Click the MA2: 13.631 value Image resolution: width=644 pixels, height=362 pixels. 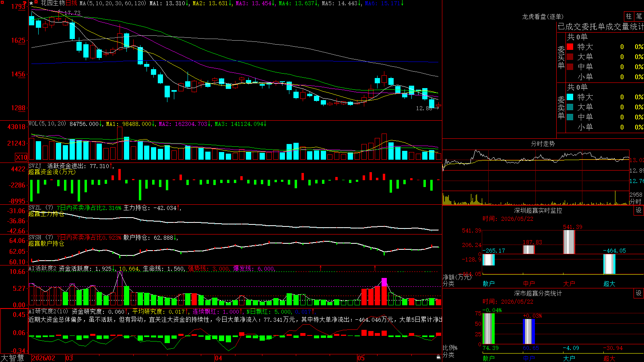click(x=212, y=3)
